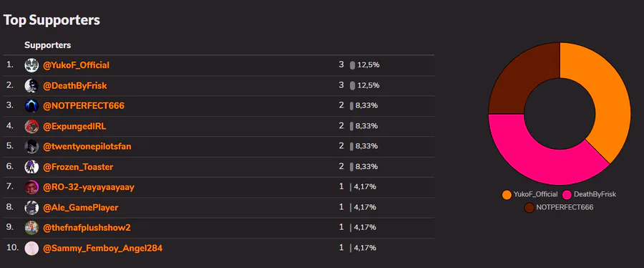Visit the @Sammy_Femboy_Angel284 profile link
The width and height of the screenshot is (644, 268).
pos(102,248)
